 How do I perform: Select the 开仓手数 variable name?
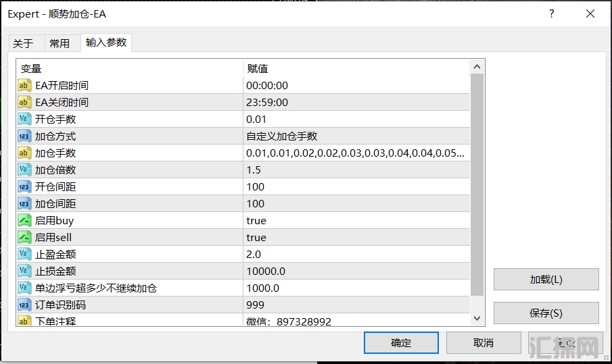coord(55,119)
